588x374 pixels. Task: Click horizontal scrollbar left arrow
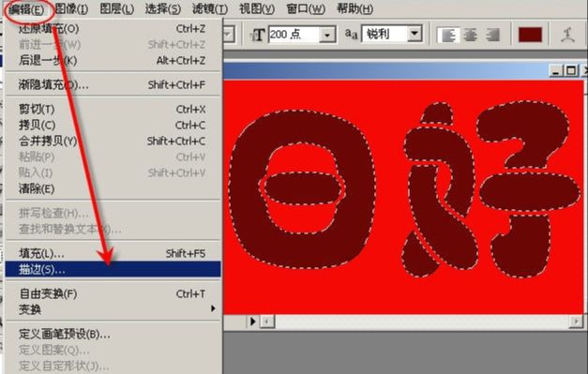click(267, 322)
